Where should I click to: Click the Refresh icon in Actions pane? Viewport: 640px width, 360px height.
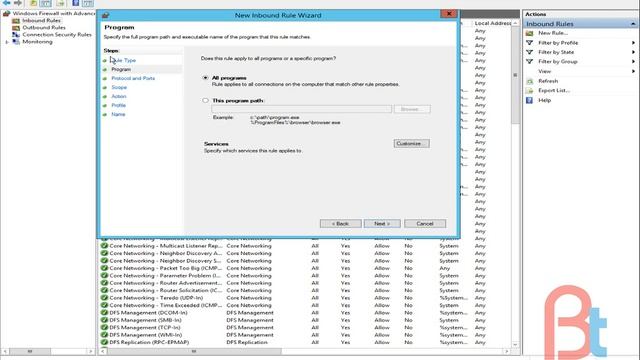pos(529,81)
